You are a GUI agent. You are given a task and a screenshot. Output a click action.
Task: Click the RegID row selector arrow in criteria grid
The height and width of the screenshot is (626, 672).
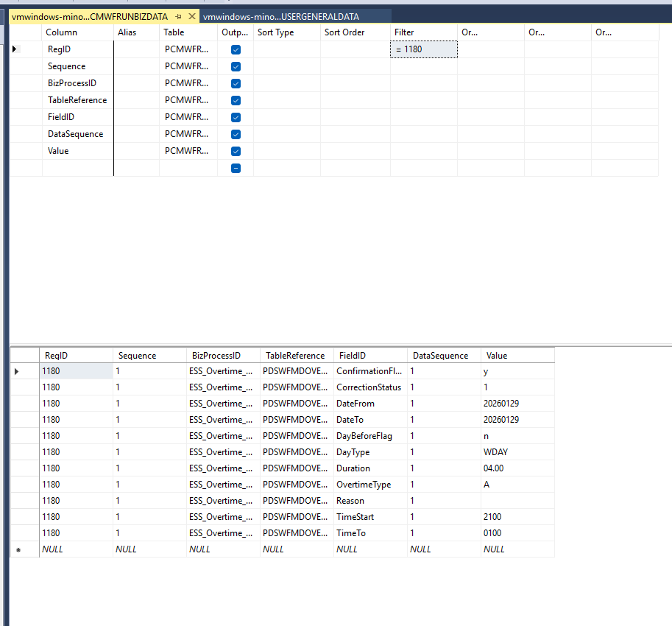click(15, 49)
